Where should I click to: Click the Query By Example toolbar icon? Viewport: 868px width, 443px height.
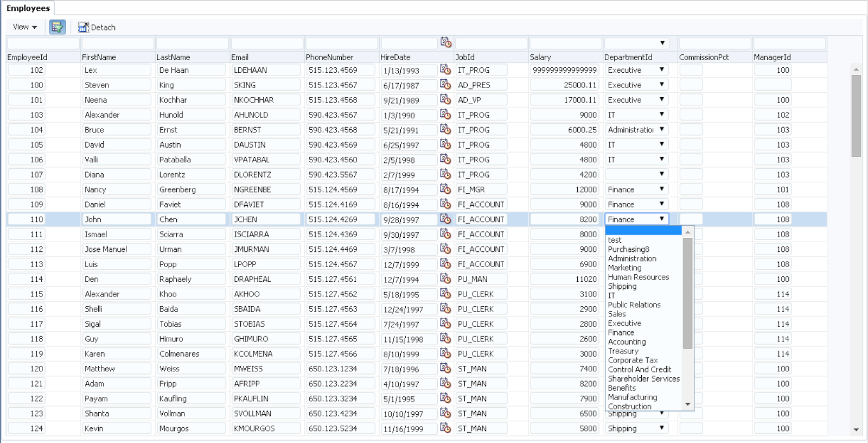pyautogui.click(x=58, y=27)
